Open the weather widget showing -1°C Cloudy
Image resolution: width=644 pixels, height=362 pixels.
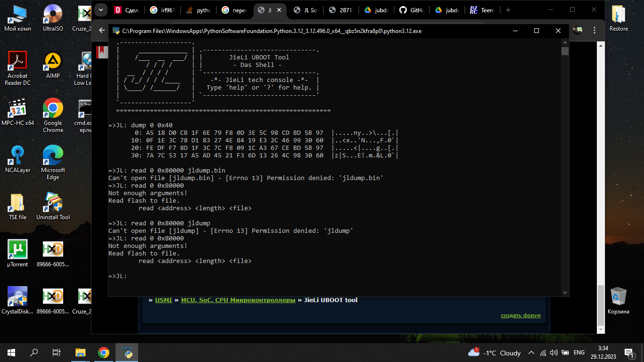click(495, 353)
